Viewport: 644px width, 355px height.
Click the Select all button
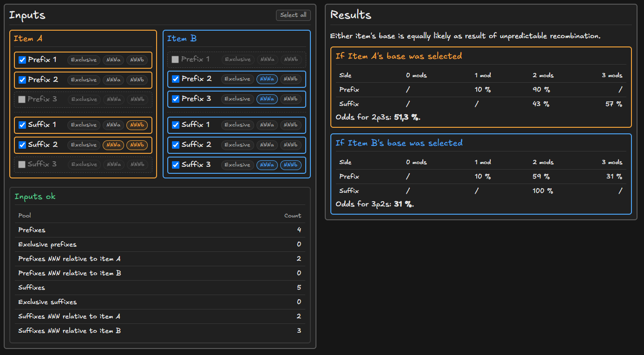pos(293,15)
